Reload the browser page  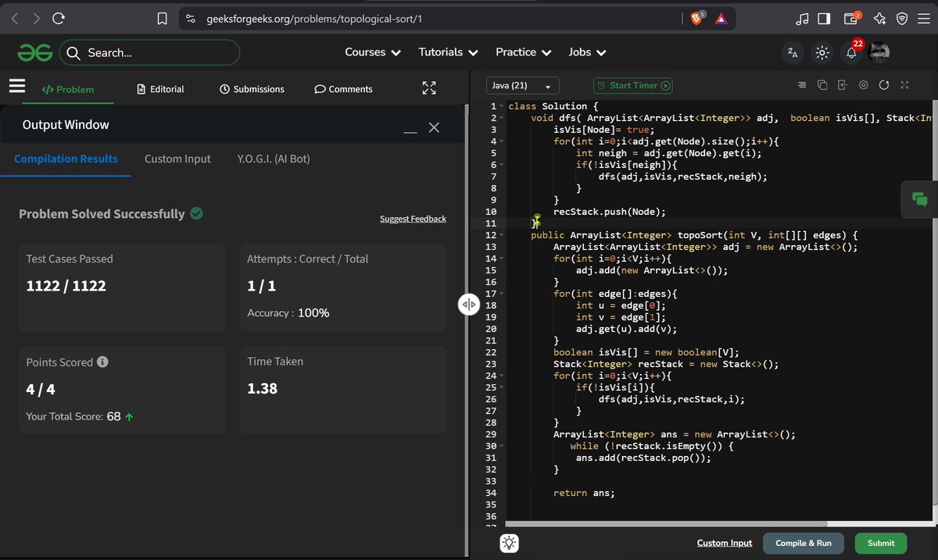coord(59,18)
